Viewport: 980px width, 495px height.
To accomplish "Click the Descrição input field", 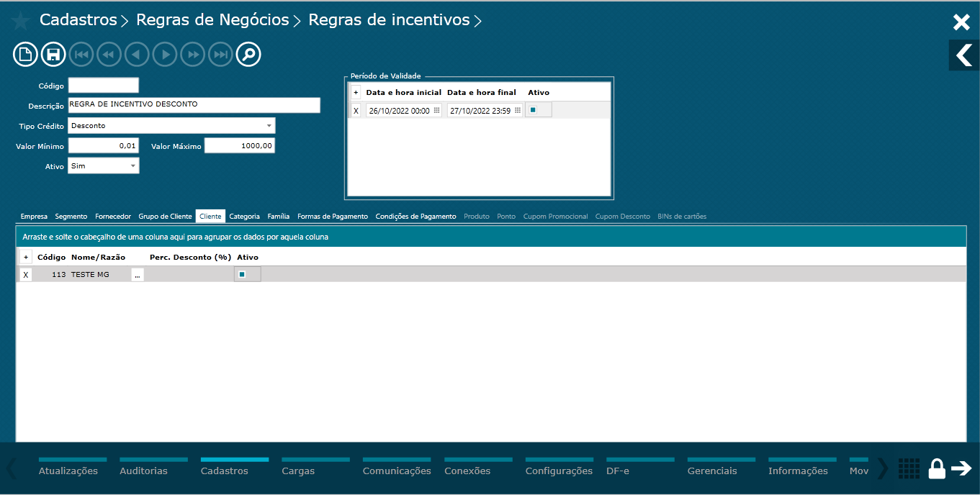I will (194, 105).
